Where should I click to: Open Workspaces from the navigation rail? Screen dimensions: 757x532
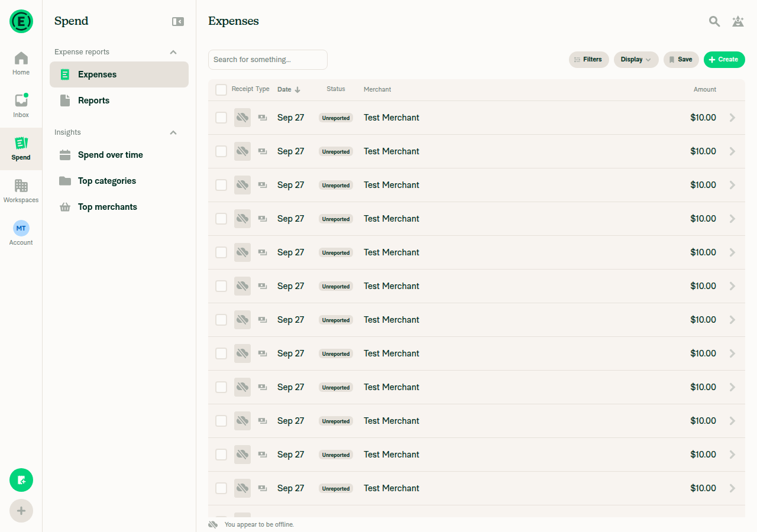pyautogui.click(x=21, y=191)
